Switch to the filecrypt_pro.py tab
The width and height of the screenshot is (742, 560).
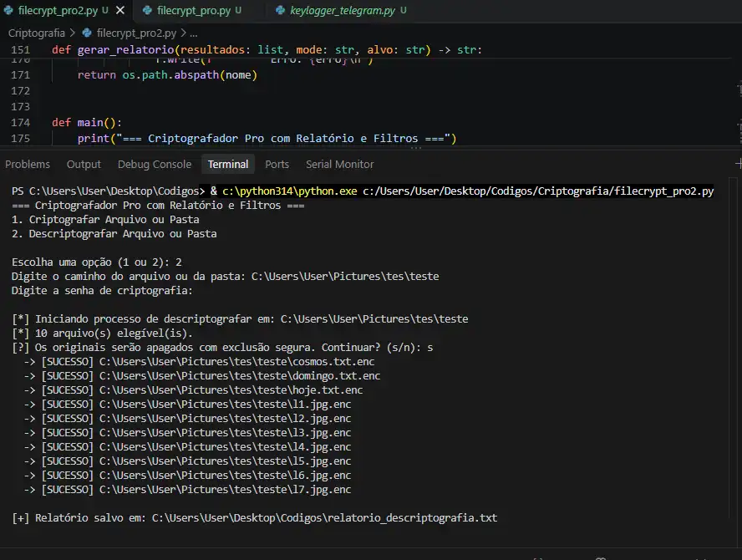(x=192, y=10)
